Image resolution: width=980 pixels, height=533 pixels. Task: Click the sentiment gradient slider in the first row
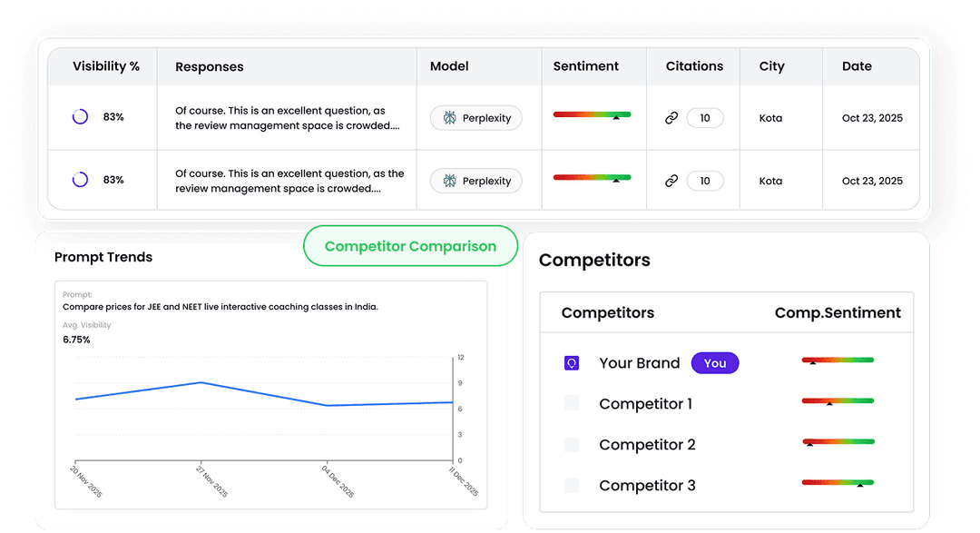593,116
